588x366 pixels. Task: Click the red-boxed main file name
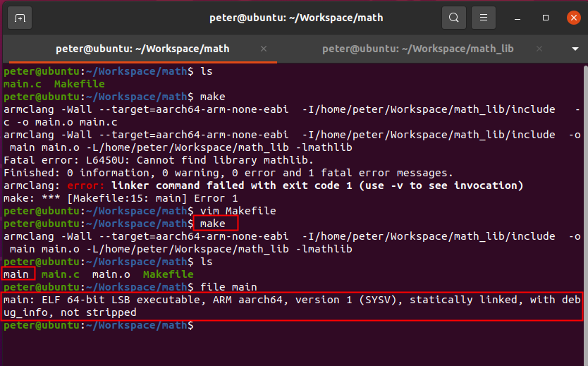(x=18, y=274)
